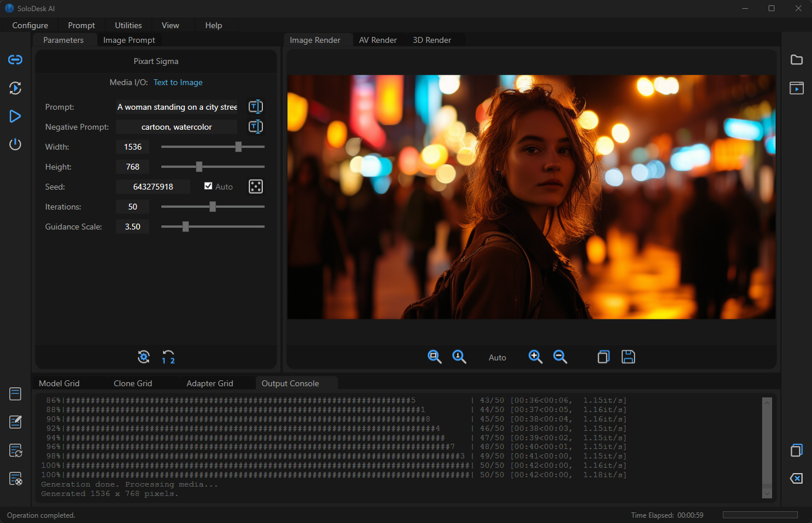Switch to the Model Grid tab
The image size is (812, 523).
(59, 383)
